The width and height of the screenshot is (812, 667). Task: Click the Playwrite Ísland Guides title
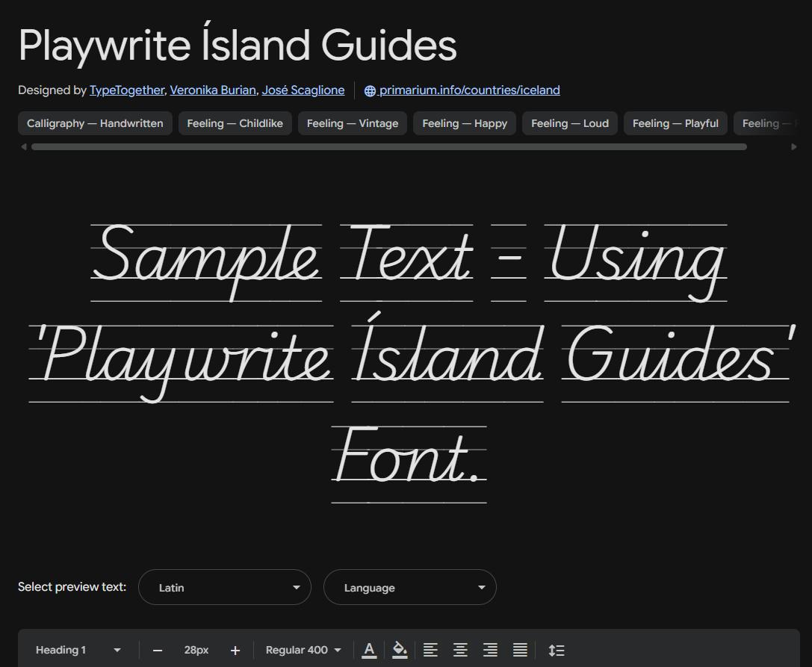(x=238, y=45)
